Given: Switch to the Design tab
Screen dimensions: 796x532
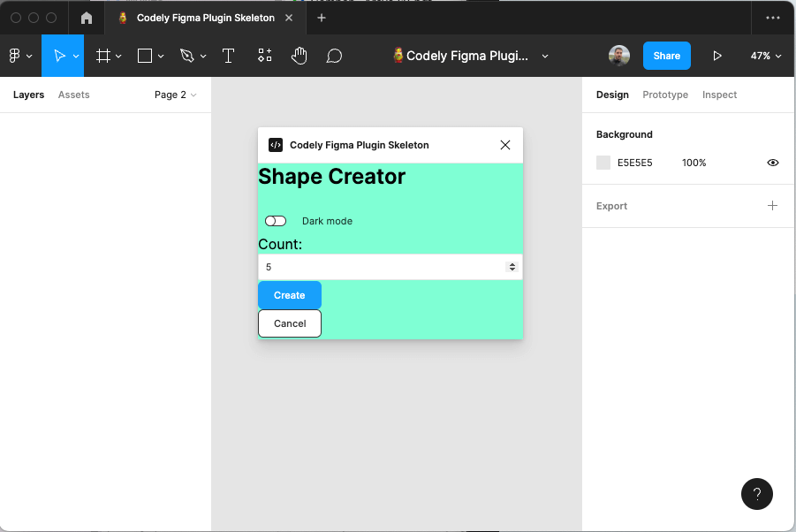Looking at the screenshot, I should pos(612,95).
